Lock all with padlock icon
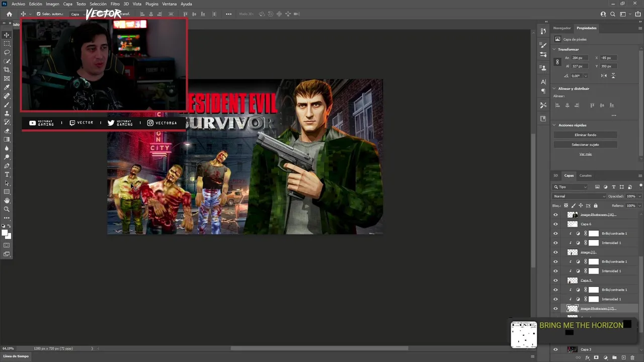The image size is (644, 362). click(x=596, y=206)
